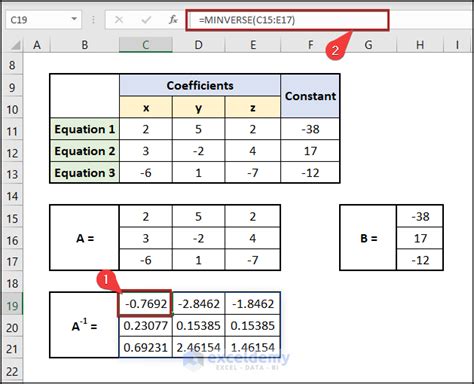Select cell D20 with 0.15385
474x384 pixels.
199,325
